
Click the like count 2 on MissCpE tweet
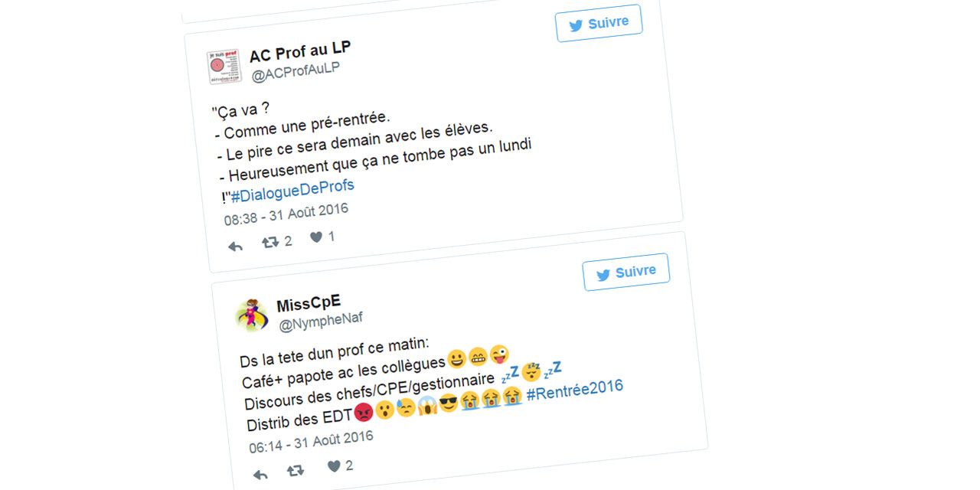click(x=349, y=465)
